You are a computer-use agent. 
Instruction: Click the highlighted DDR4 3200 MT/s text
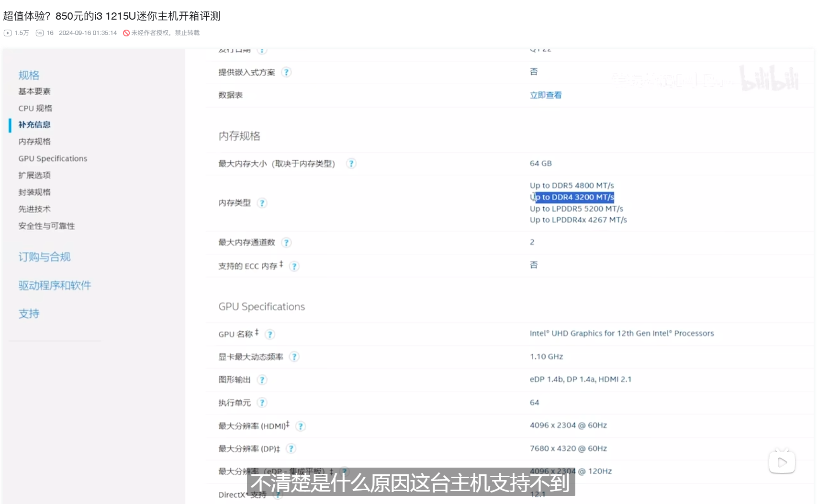572,197
